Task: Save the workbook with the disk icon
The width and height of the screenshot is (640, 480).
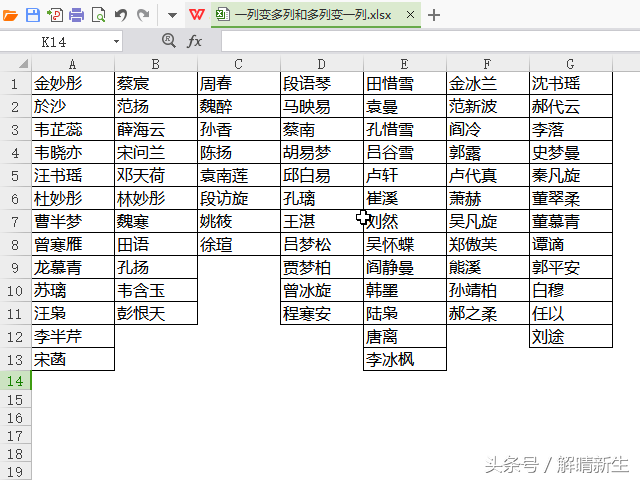Action: click(33, 15)
